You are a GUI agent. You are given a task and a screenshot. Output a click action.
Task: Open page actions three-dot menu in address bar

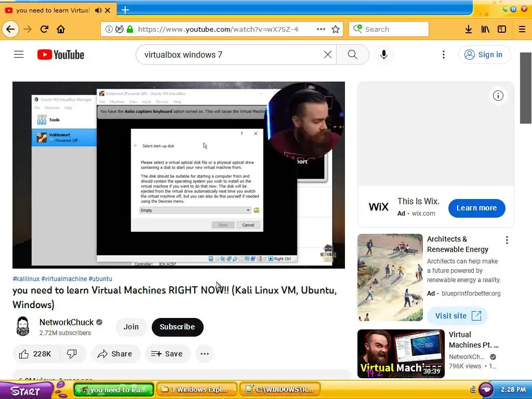pyautogui.click(x=321, y=29)
